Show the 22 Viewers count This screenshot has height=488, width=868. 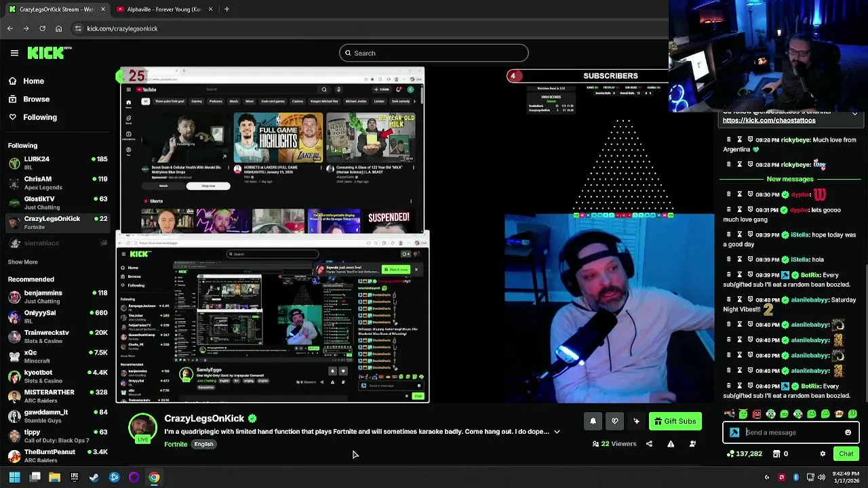tap(614, 444)
